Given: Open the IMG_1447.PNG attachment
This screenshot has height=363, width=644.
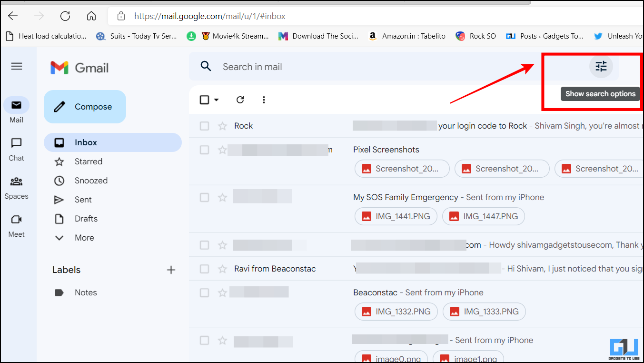Looking at the screenshot, I should click(484, 216).
